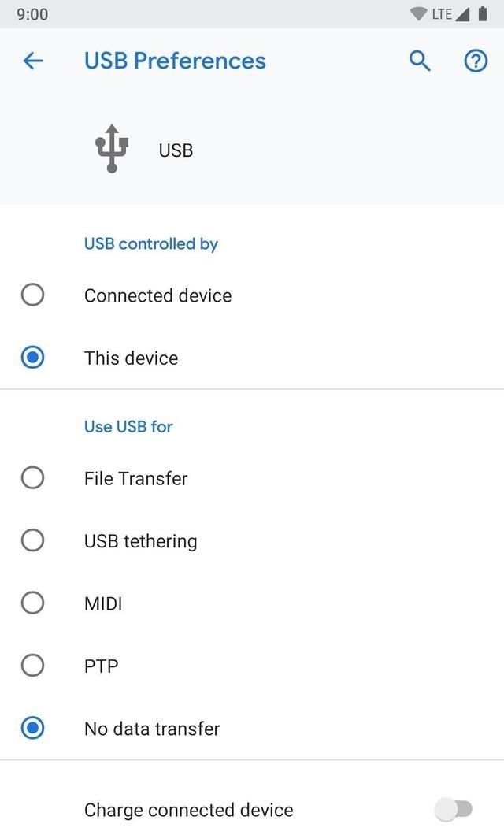Tap the clock in status bar

pos(32,14)
